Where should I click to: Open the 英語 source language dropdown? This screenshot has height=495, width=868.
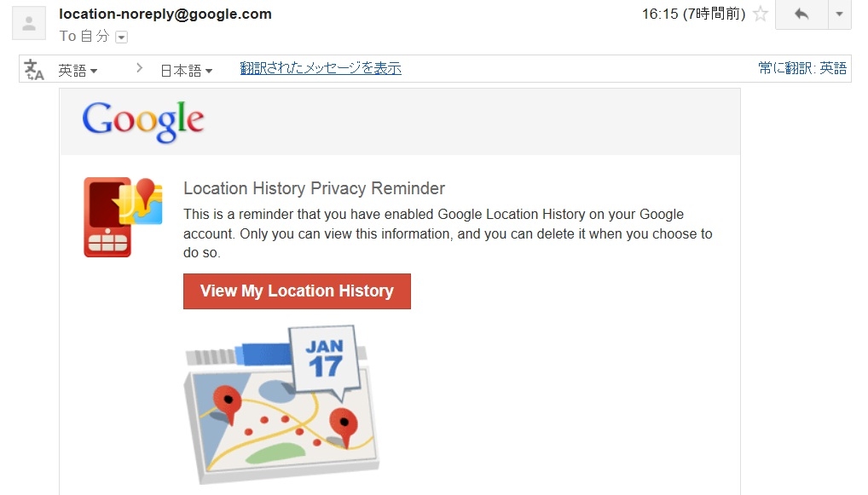(x=78, y=71)
